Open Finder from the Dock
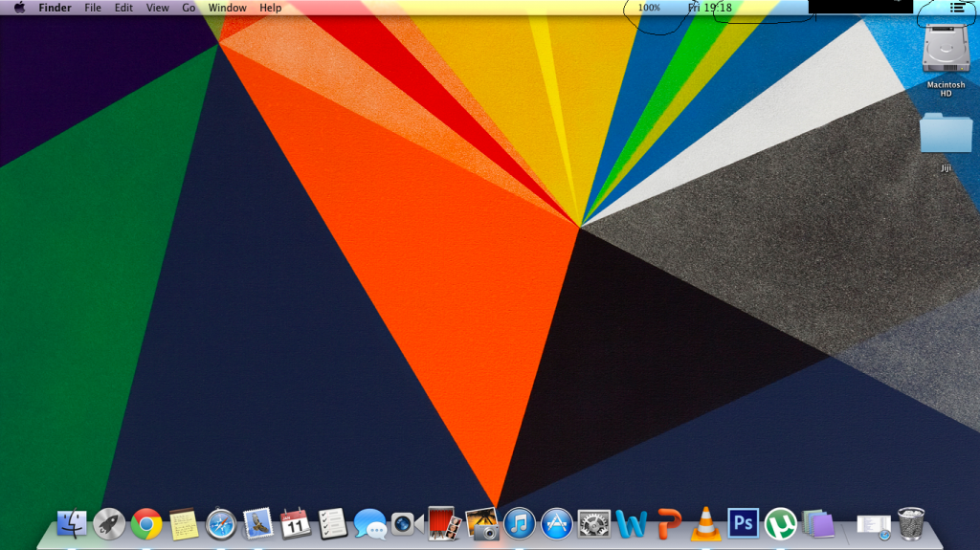Screen dimensions: 980x550 (x=72, y=524)
